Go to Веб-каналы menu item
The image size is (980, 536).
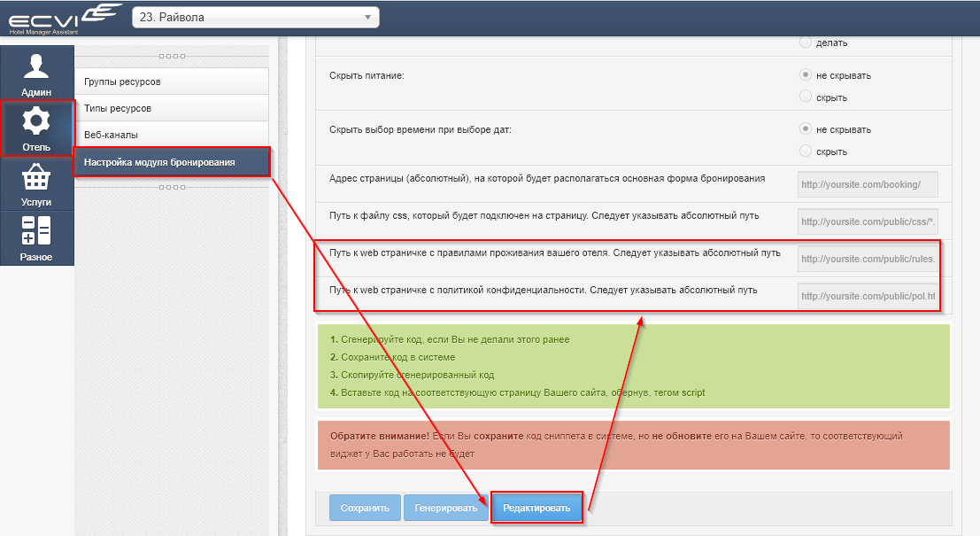click(172, 135)
